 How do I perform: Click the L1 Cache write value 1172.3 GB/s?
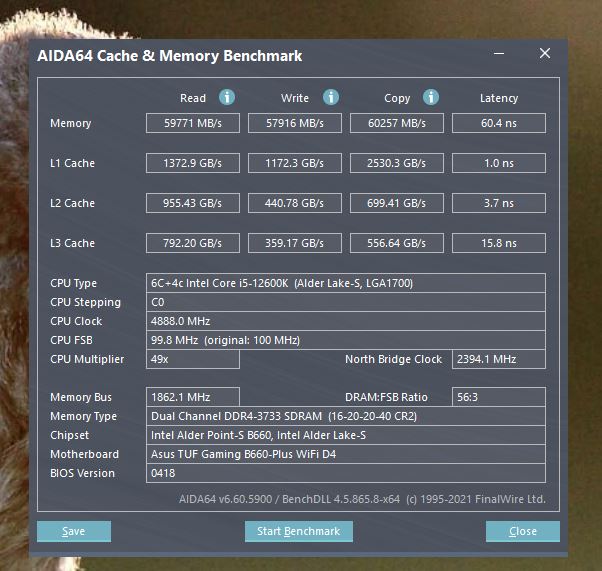click(x=295, y=163)
